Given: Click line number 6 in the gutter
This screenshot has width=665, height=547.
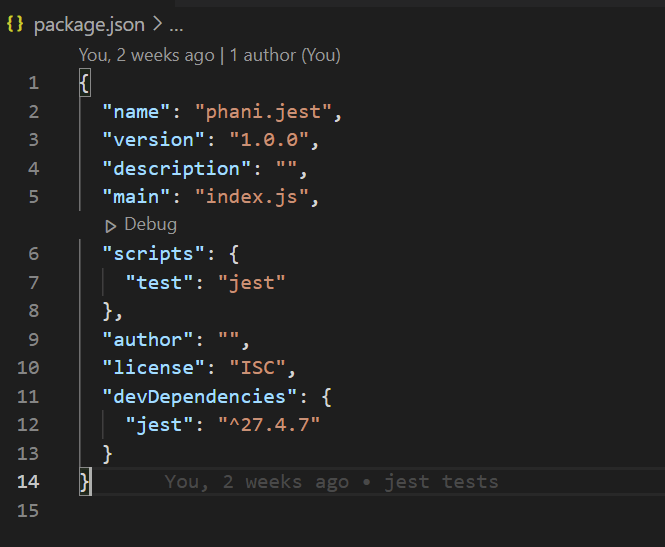Looking at the screenshot, I should pyautogui.click(x=34, y=254).
